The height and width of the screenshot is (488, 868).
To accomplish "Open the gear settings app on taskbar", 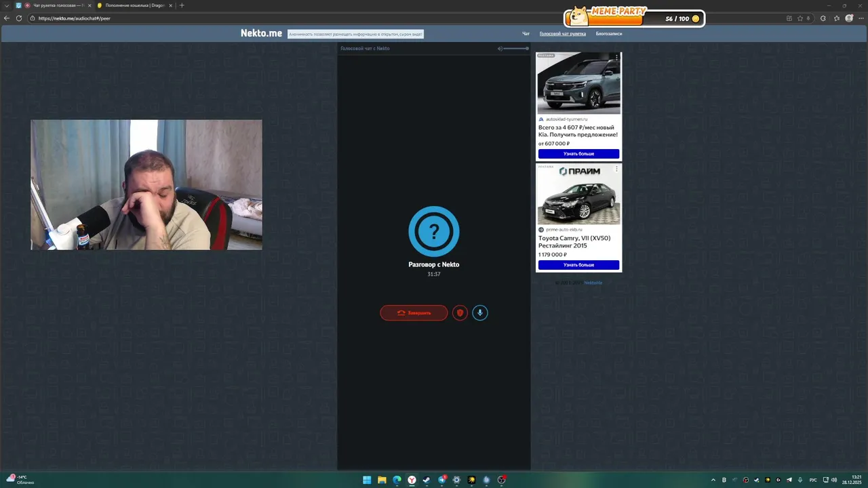I will [x=456, y=480].
